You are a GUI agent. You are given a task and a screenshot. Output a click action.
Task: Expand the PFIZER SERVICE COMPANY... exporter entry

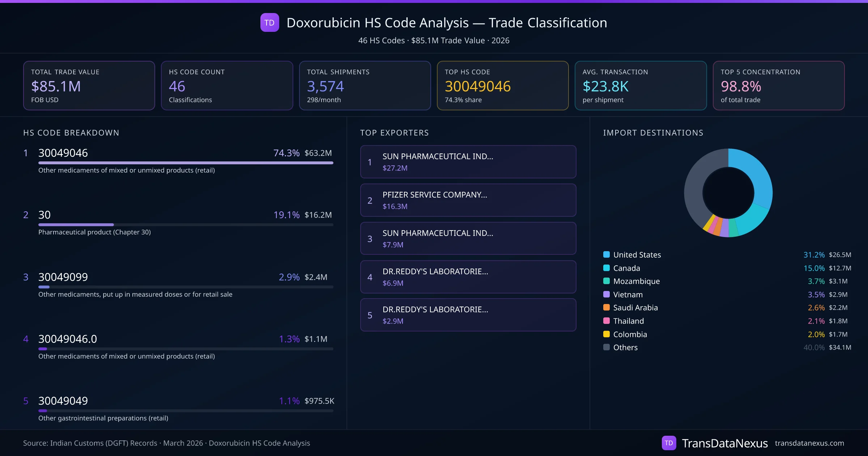pos(435,195)
